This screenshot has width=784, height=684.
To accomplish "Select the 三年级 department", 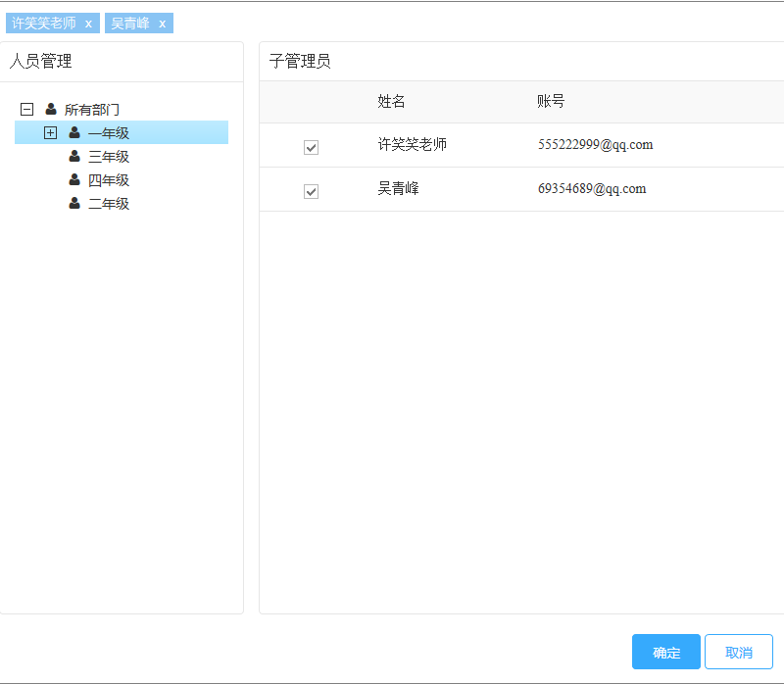I will tap(109, 157).
